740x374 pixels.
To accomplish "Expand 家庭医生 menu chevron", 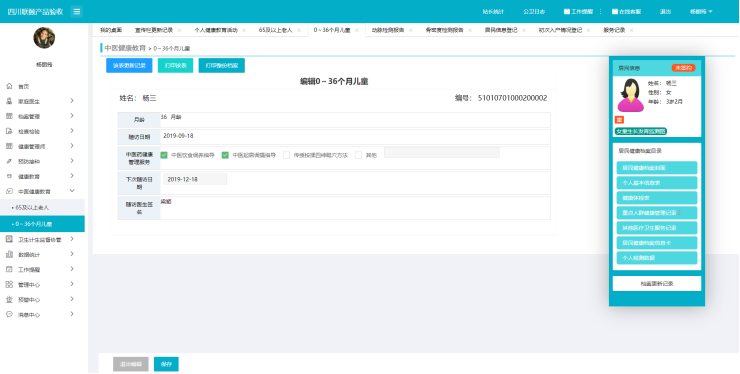I will 72,101.
